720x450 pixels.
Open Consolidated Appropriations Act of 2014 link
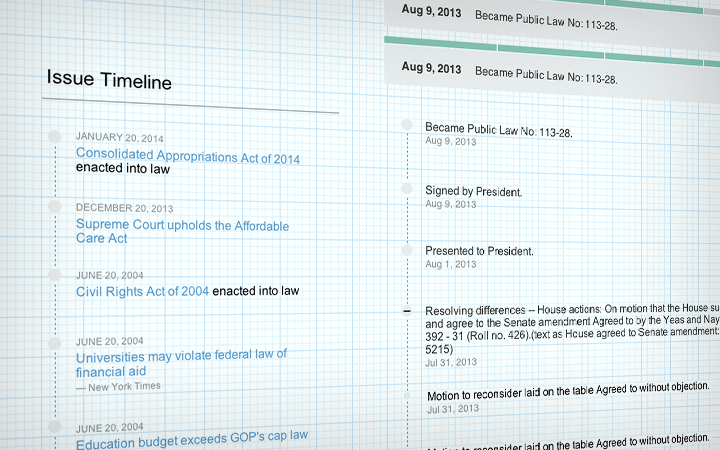pos(187,157)
